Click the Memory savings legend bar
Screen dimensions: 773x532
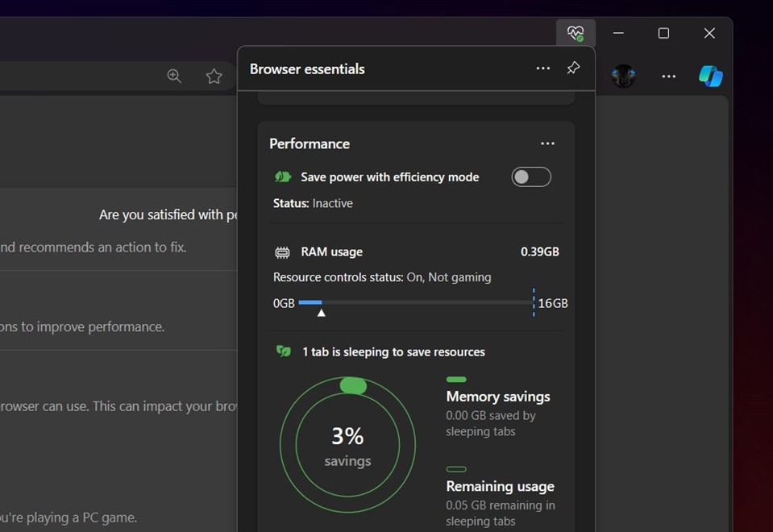pyautogui.click(x=456, y=379)
